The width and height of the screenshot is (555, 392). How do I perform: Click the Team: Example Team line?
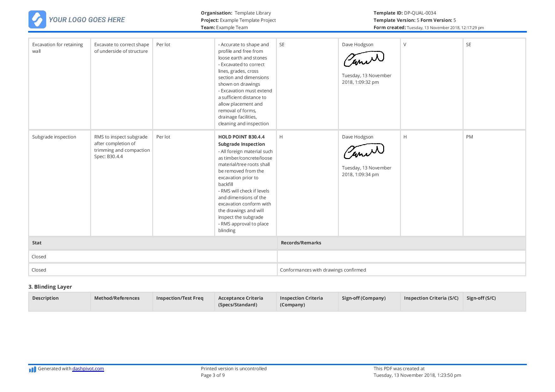pos(224,28)
